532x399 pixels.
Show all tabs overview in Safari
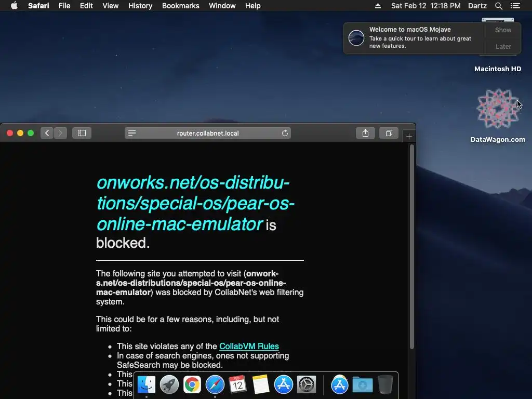click(389, 133)
